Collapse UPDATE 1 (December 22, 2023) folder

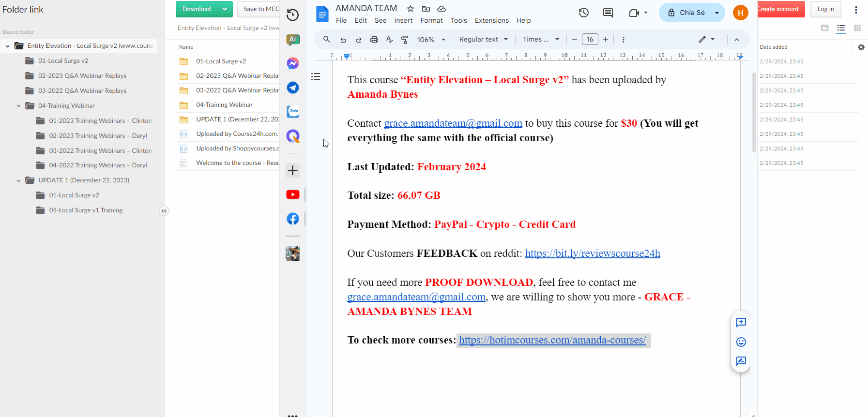19,180
